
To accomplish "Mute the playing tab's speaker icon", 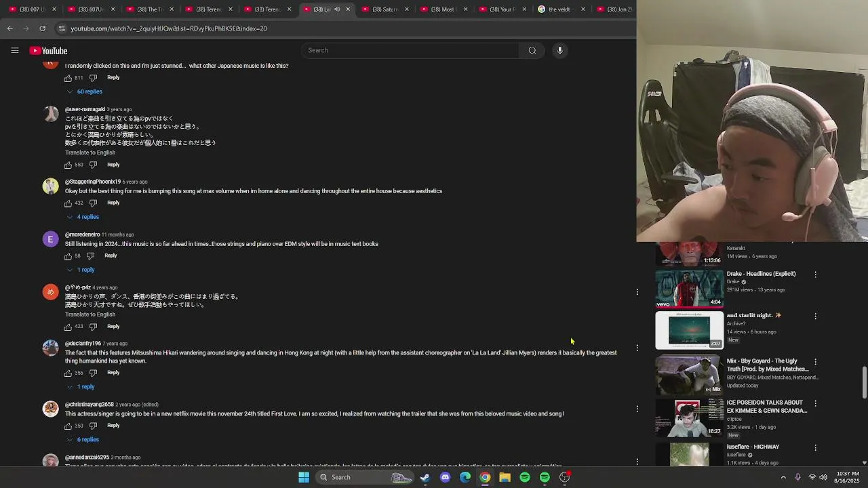I will (337, 9).
